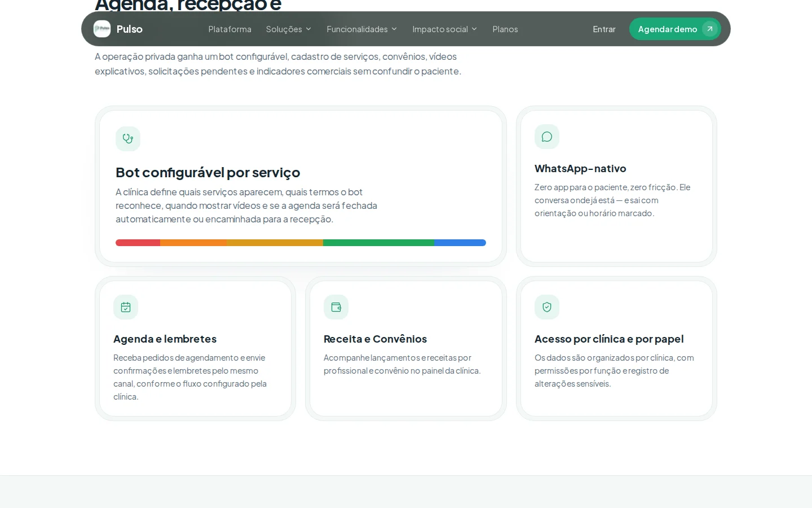
Task: Click the 'Receba pedidos de agendamento' description
Action: click(x=190, y=377)
